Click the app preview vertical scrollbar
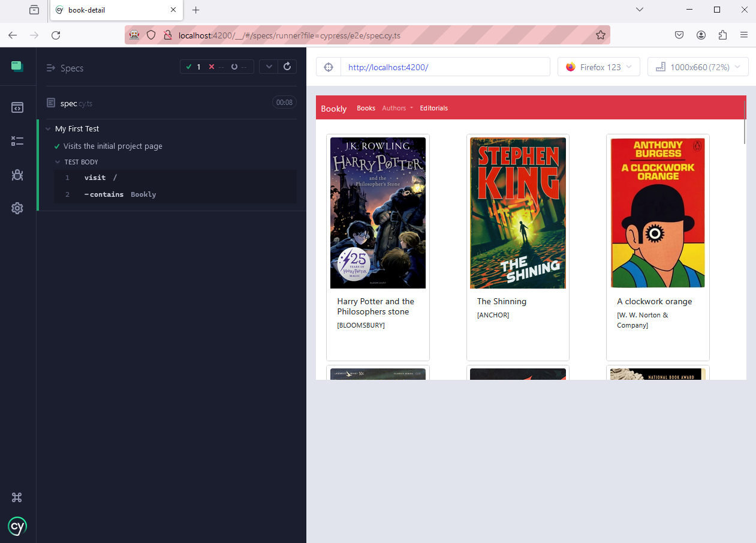 [745, 122]
